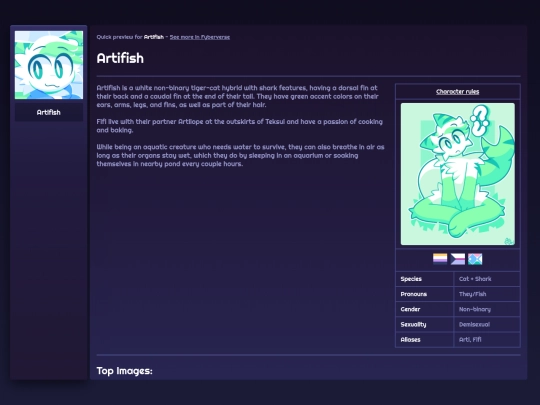Click the They/Fish value cell
Image resolution: width=540 pixels, height=405 pixels.
[487, 294]
